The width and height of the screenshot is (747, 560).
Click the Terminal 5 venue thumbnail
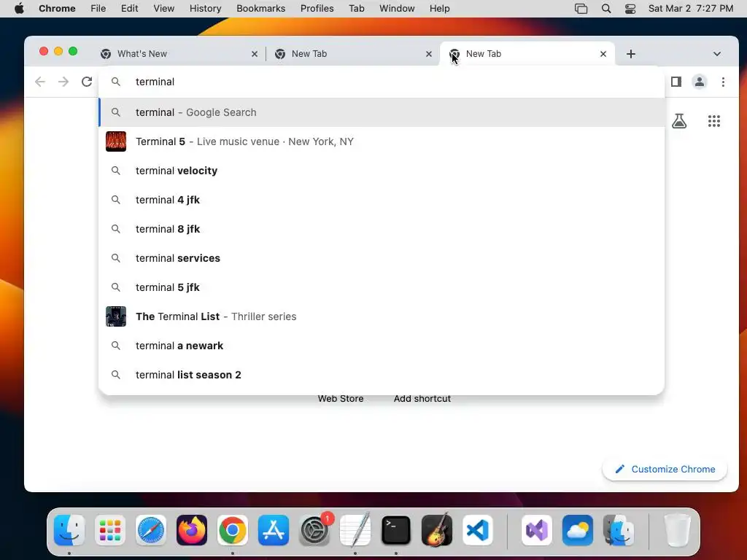pos(116,141)
